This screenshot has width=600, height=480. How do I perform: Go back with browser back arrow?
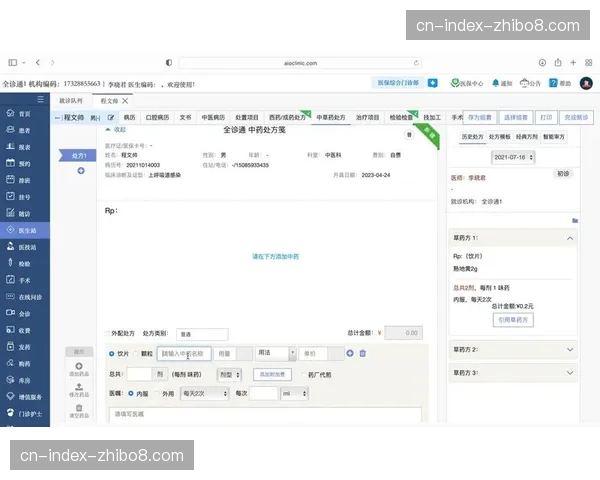(38, 62)
